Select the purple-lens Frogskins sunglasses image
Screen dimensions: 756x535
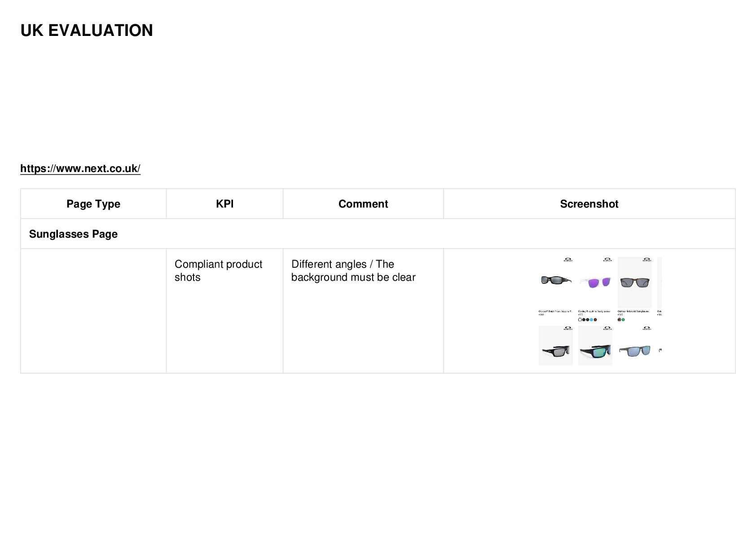(595, 282)
